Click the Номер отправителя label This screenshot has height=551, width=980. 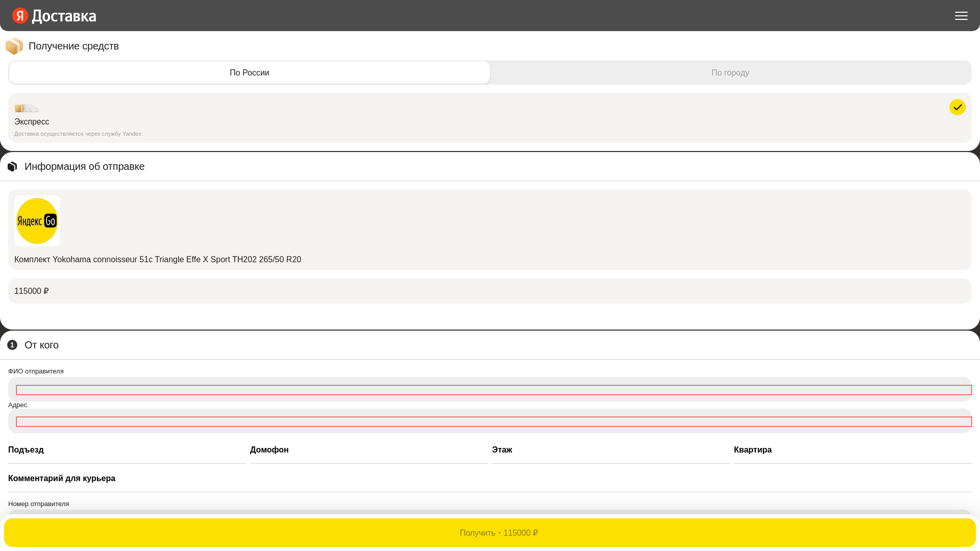coord(39,504)
